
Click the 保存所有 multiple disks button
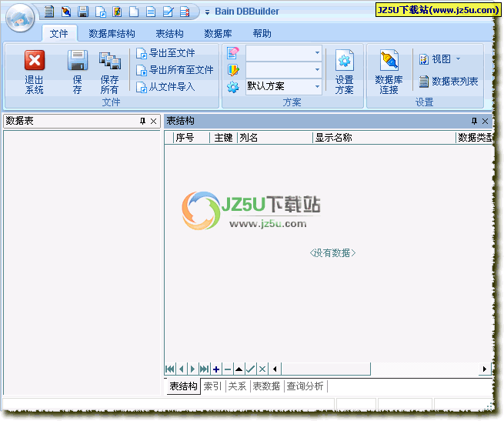[109, 72]
